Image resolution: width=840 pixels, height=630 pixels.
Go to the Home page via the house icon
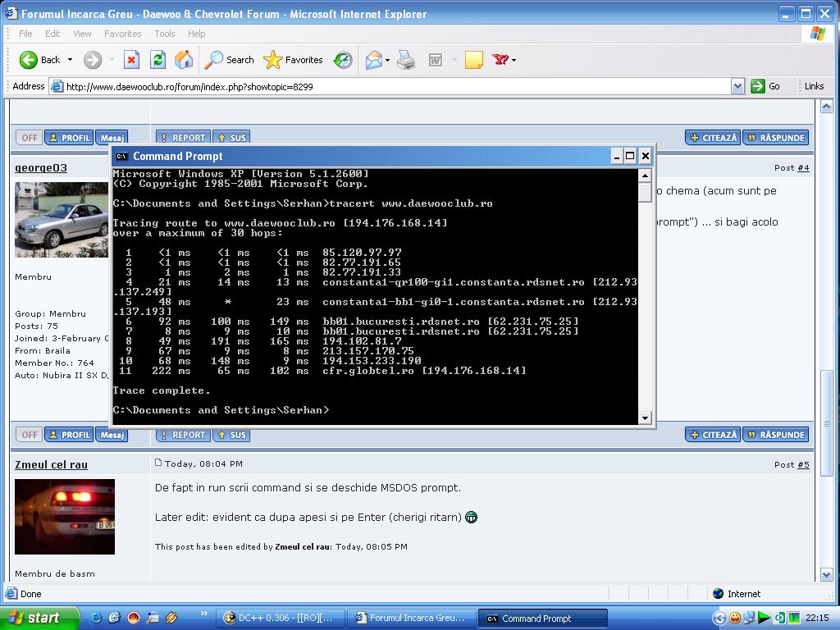pos(184,60)
